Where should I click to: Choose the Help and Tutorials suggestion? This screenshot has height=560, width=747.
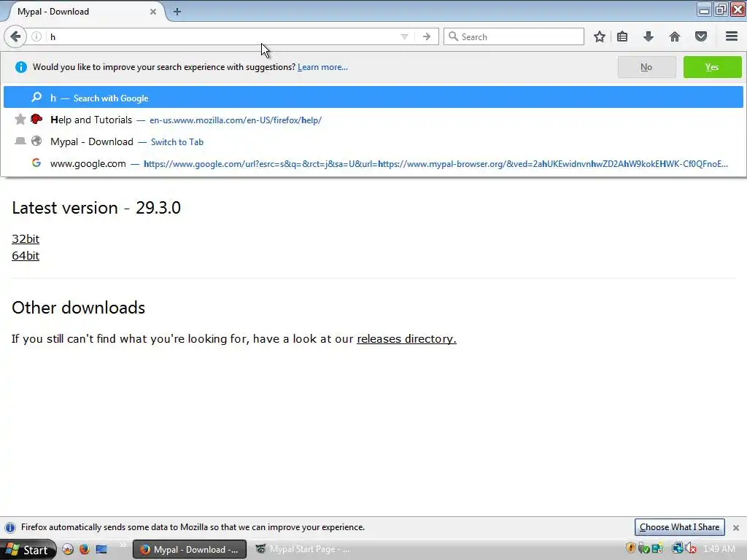[373, 120]
